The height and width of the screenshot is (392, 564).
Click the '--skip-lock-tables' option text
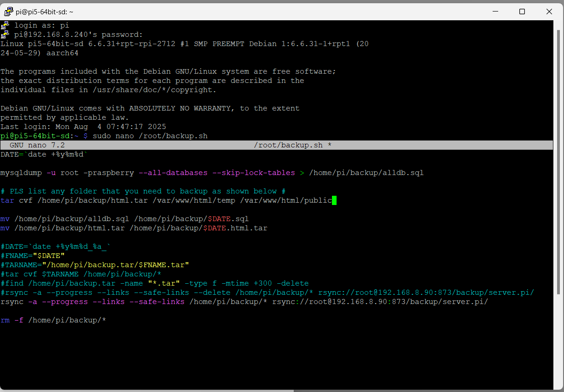[x=254, y=173]
